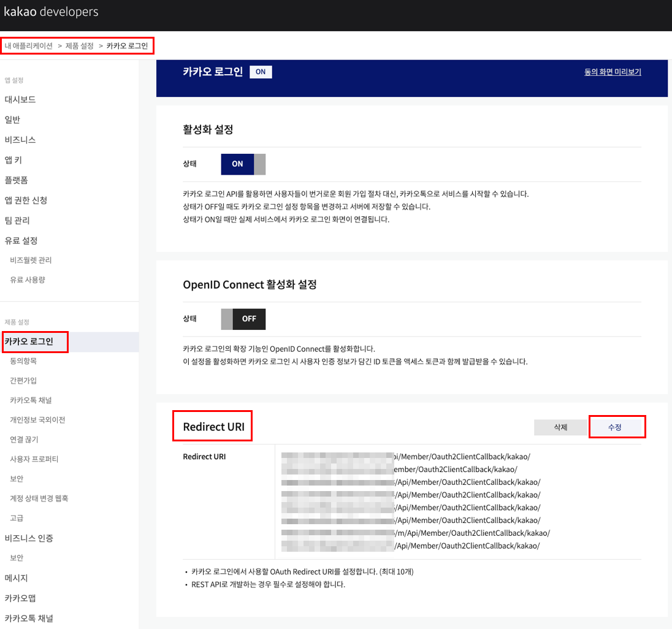Select 보안 under 카카오 로그인
The height and width of the screenshot is (629, 672).
point(17,479)
